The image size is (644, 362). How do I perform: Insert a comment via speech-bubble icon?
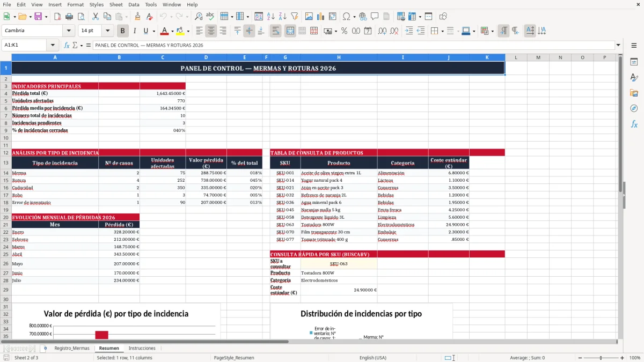(x=375, y=17)
